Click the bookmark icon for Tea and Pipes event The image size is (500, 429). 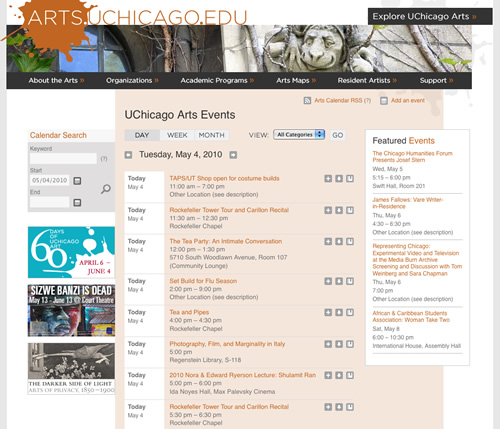coord(350,312)
